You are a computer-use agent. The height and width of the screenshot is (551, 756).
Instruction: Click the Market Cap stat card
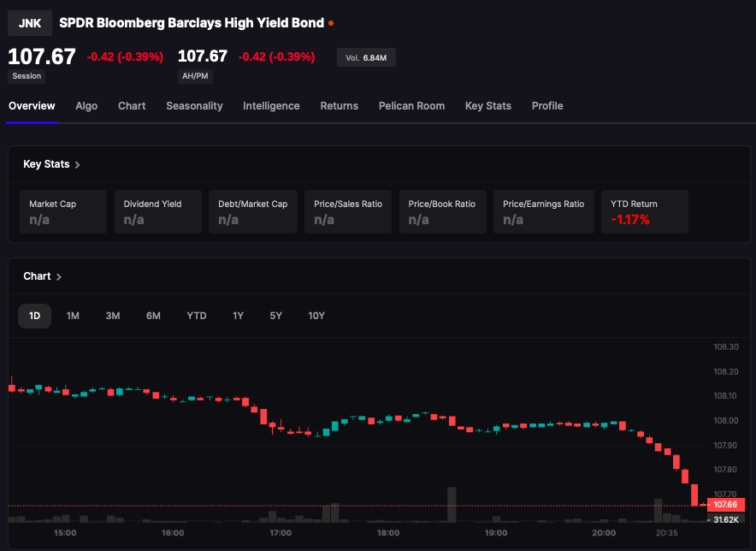(x=63, y=212)
